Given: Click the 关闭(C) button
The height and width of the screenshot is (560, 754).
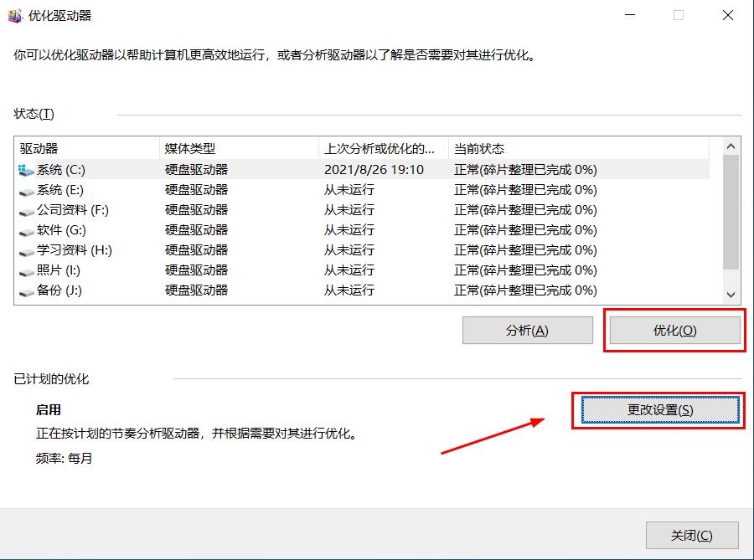Looking at the screenshot, I should point(692,535).
